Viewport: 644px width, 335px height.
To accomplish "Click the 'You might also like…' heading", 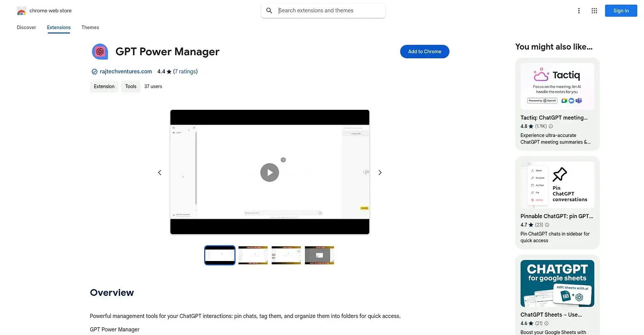I will 554,46.
